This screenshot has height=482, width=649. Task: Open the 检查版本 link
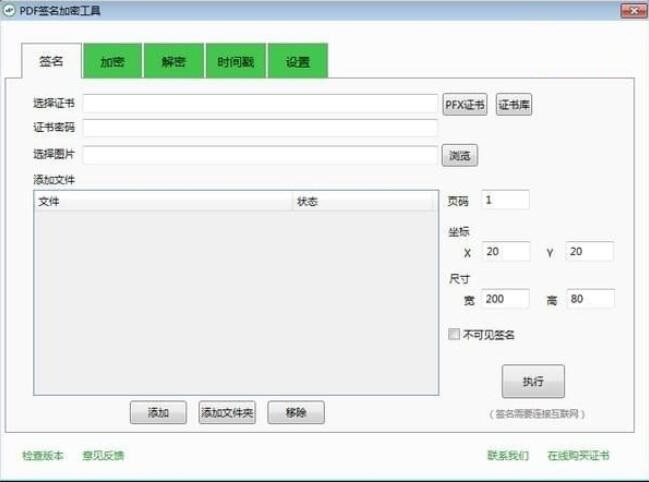pos(43,455)
